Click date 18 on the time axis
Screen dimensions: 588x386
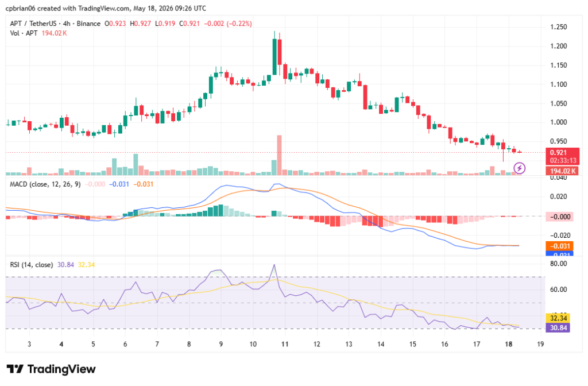(x=509, y=344)
